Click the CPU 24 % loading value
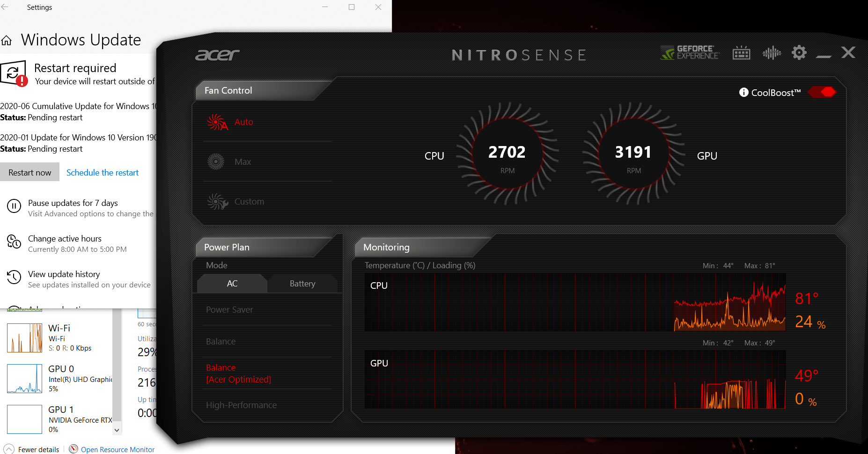868x454 pixels. (x=810, y=322)
